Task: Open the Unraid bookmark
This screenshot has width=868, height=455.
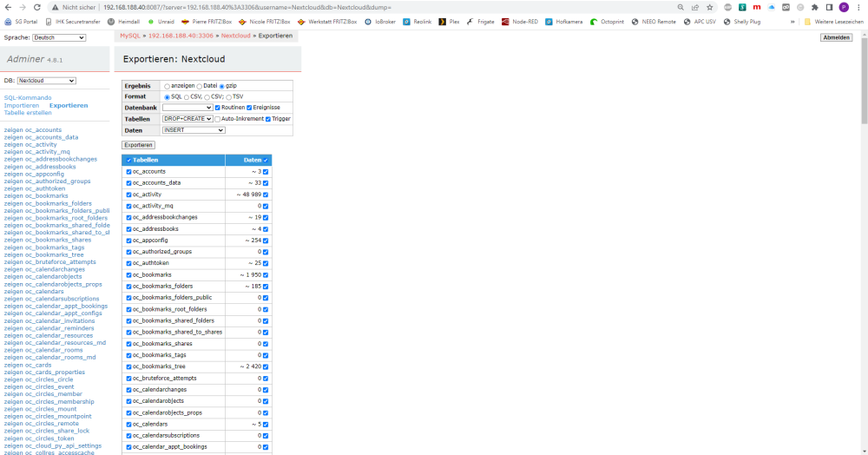Action: click(x=161, y=22)
